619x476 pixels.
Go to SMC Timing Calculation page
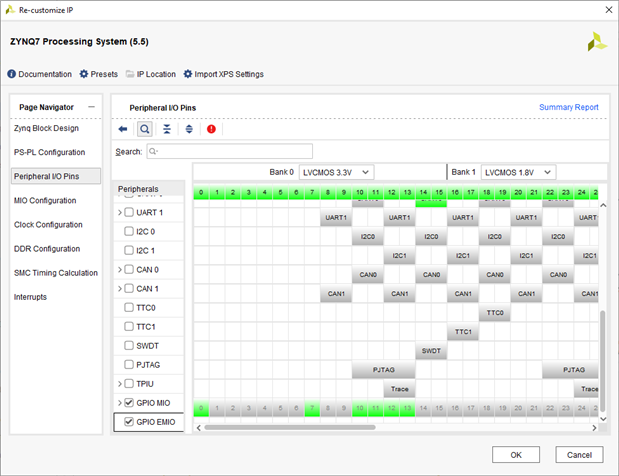56,273
